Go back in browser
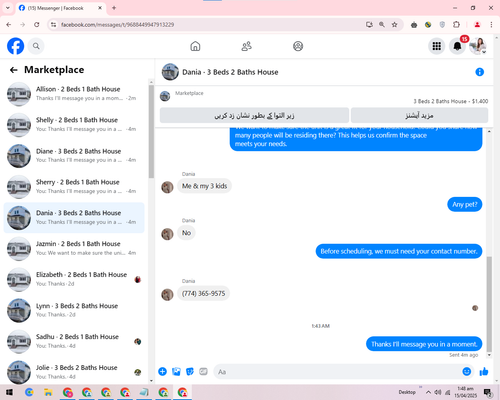This screenshot has width=500, height=400. tap(9, 25)
